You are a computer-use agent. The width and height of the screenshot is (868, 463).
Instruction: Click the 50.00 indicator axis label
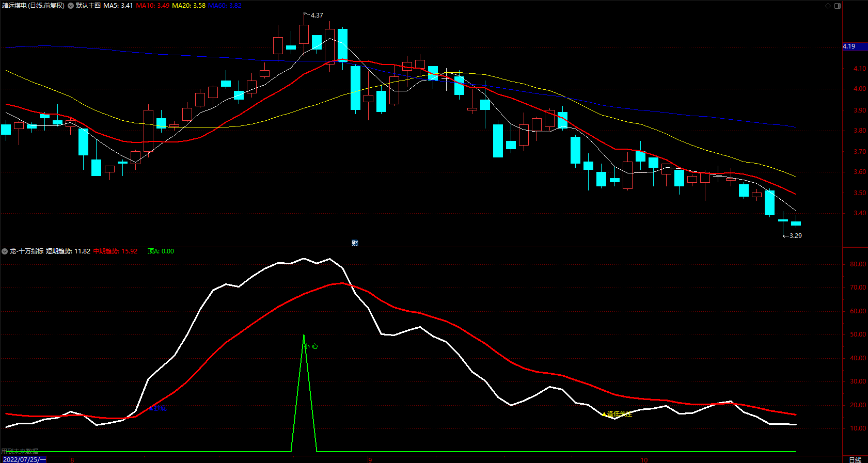tap(858, 334)
